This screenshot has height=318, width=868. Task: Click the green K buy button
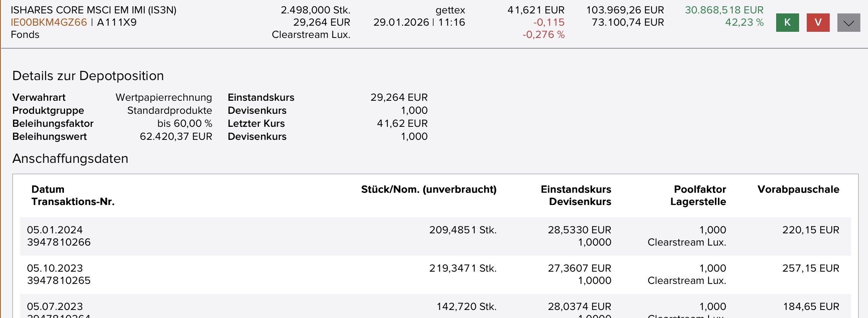point(787,23)
